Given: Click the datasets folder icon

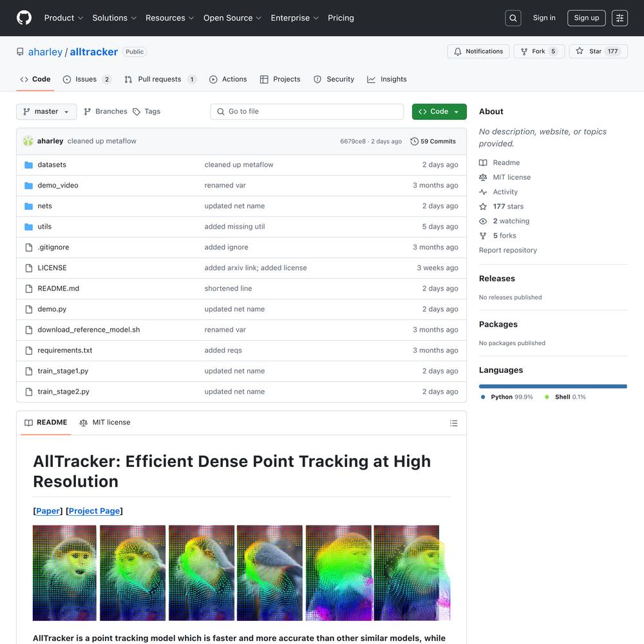Looking at the screenshot, I should pyautogui.click(x=28, y=165).
